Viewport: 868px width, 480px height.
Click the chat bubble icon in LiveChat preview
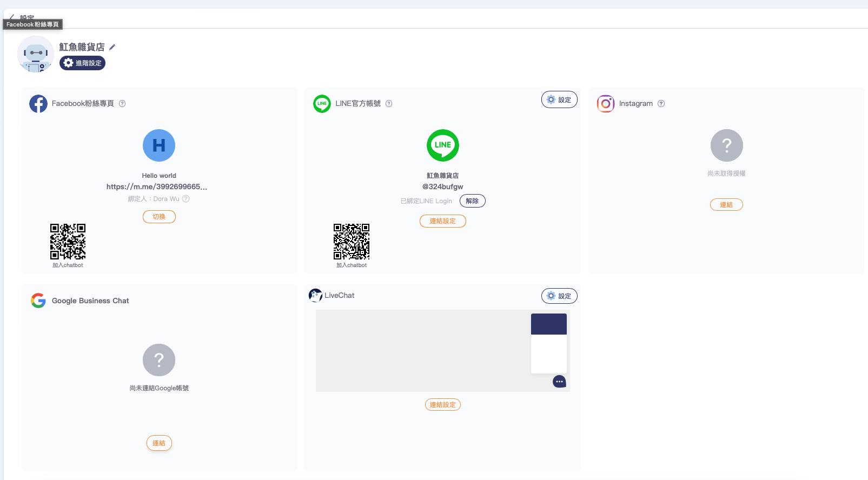(x=559, y=382)
